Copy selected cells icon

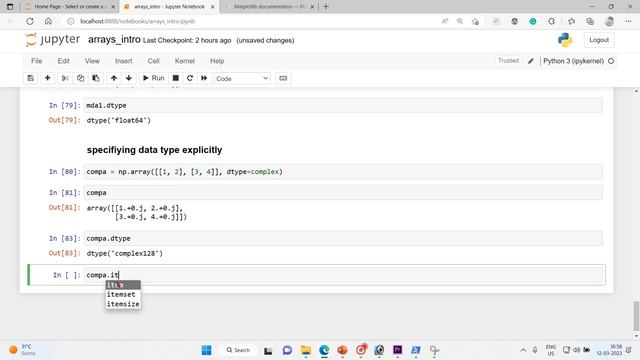click(x=80, y=78)
